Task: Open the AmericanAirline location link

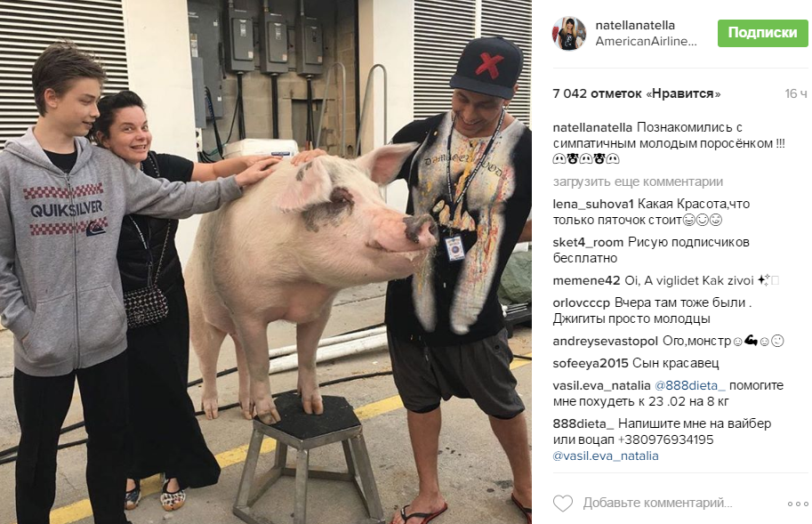Action: (x=646, y=42)
